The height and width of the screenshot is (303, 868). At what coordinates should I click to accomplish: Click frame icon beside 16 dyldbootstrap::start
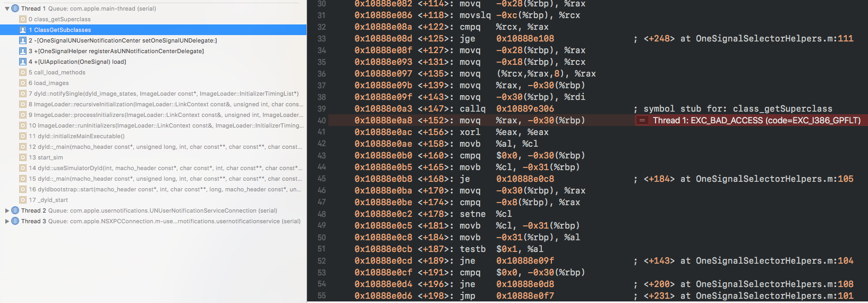coord(23,189)
